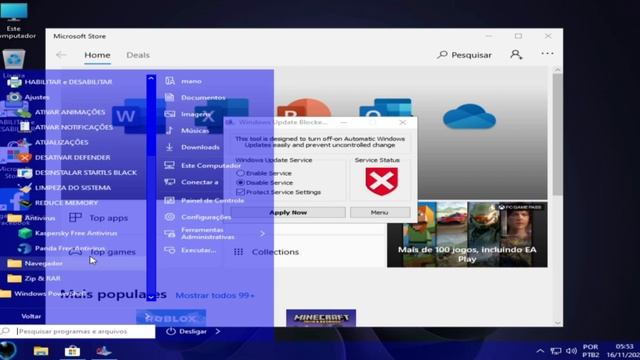Expand shutdown options arrow beside Desligar

tap(218, 331)
